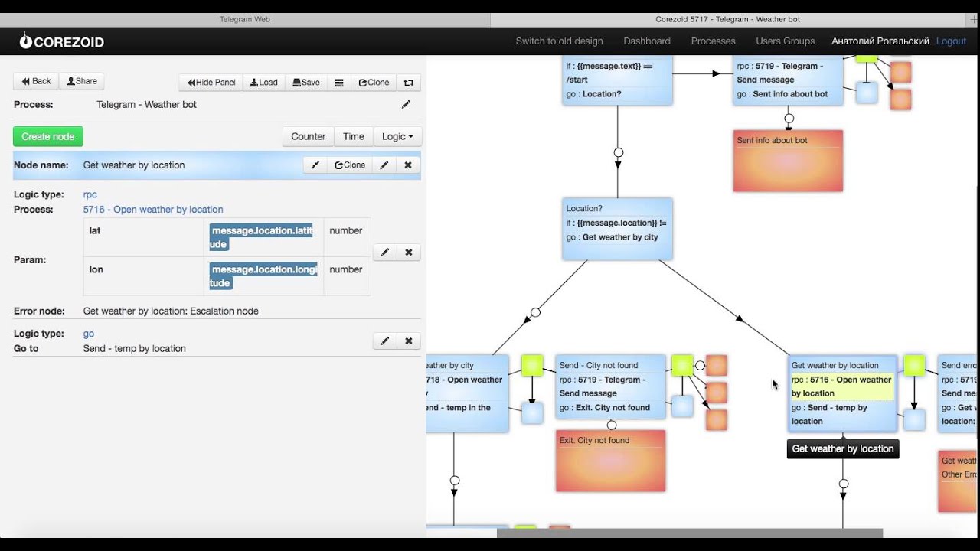This screenshot has height=551, width=980.
Task: Click circle connector above the Location? node
Action: (618, 152)
